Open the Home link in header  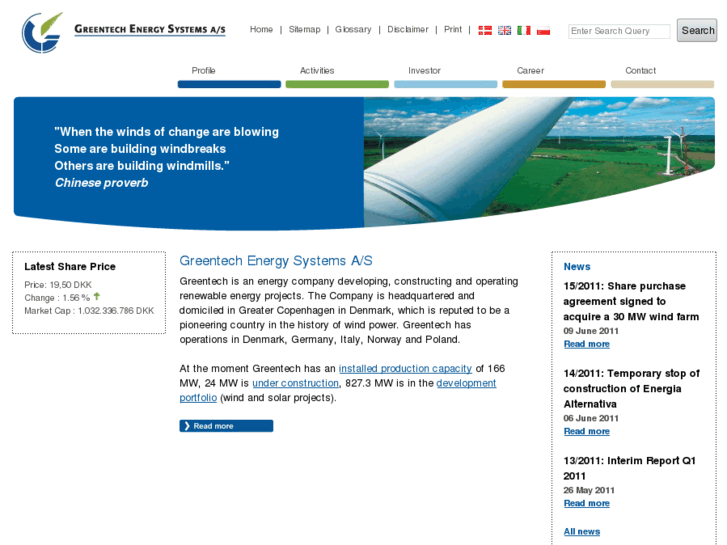[x=261, y=29]
